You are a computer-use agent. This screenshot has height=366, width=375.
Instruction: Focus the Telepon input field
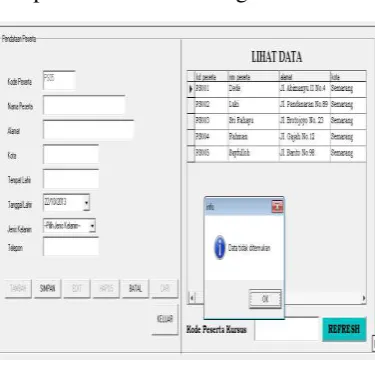click(x=71, y=246)
